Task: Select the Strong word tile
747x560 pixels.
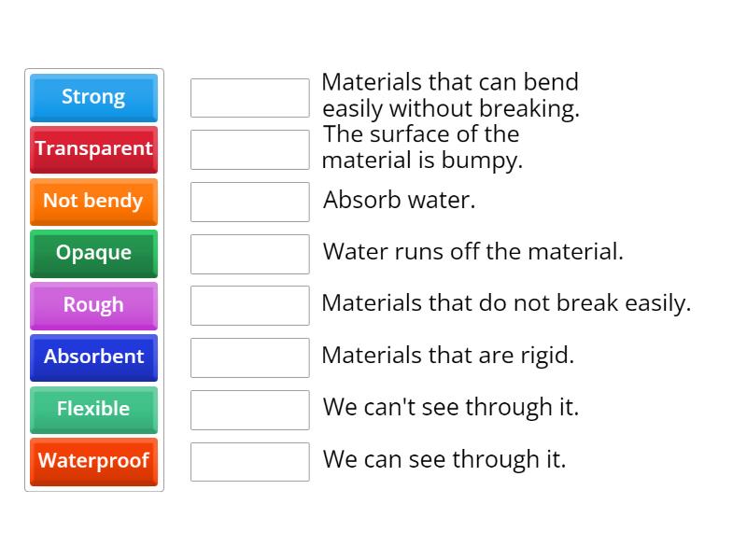Action: 93,97
